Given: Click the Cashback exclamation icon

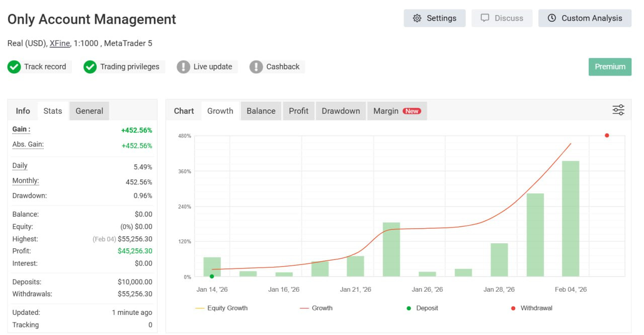Looking at the screenshot, I should [x=256, y=67].
